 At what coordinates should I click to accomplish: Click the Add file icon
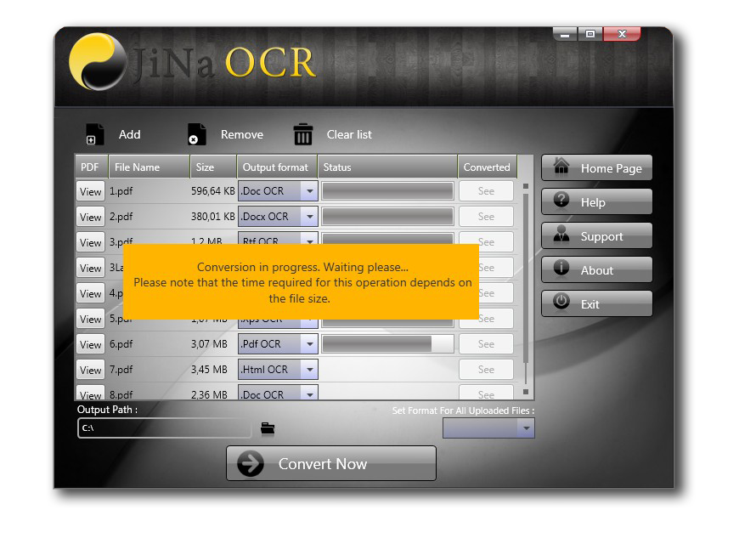click(x=94, y=134)
